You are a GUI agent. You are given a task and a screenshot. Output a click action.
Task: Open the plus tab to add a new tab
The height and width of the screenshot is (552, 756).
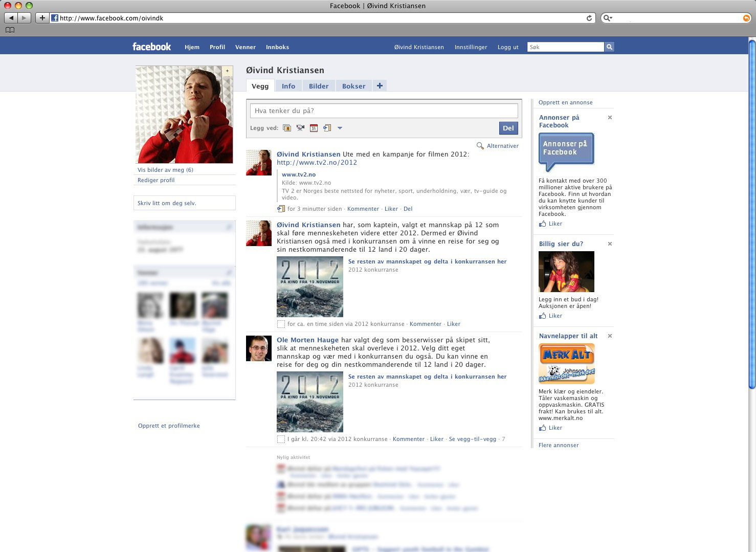point(380,86)
